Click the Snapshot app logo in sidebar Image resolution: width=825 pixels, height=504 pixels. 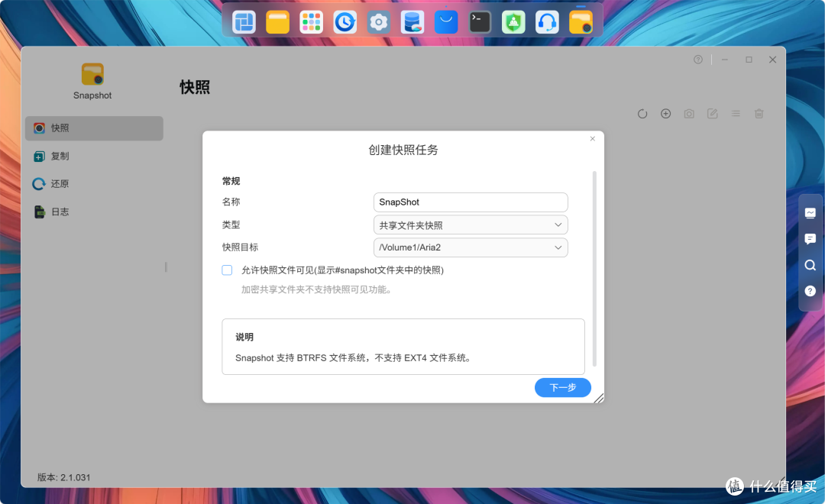(92, 74)
